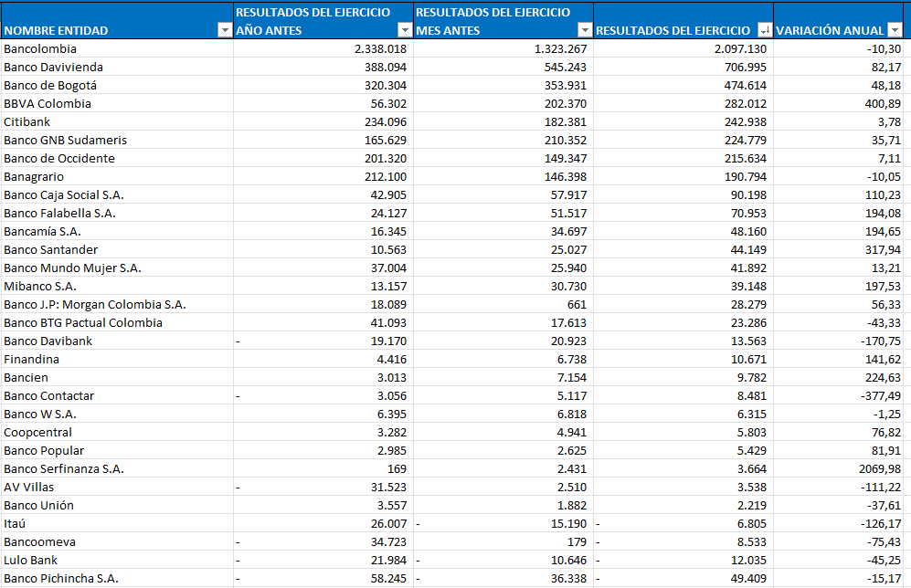Select the AV Villas cell

point(117,488)
